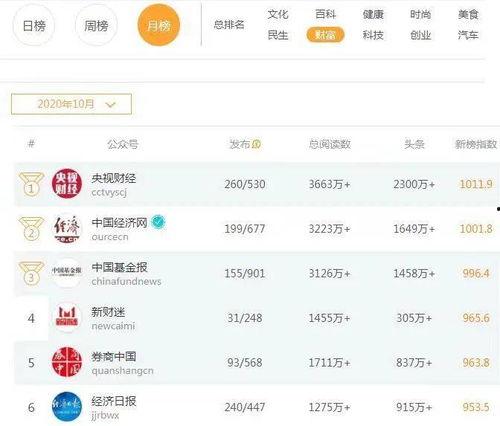Choose the 百科 category
This screenshot has width=500, height=426.
[x=325, y=14]
